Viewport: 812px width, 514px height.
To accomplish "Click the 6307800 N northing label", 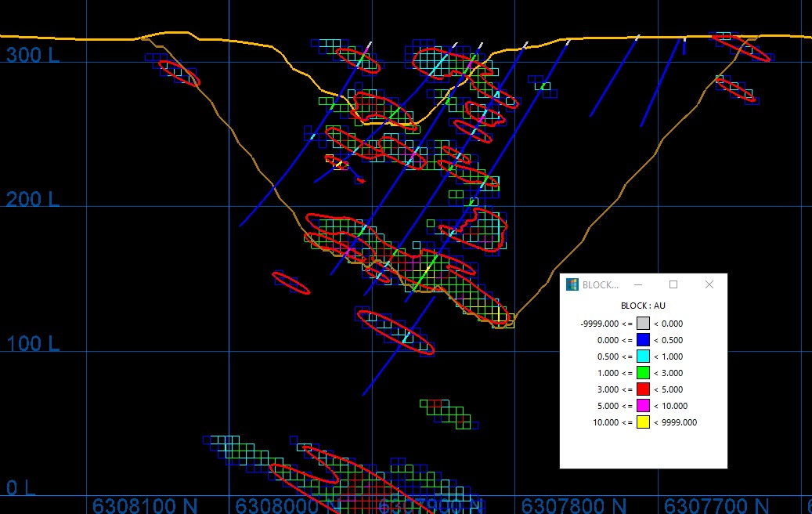I will click(574, 505).
